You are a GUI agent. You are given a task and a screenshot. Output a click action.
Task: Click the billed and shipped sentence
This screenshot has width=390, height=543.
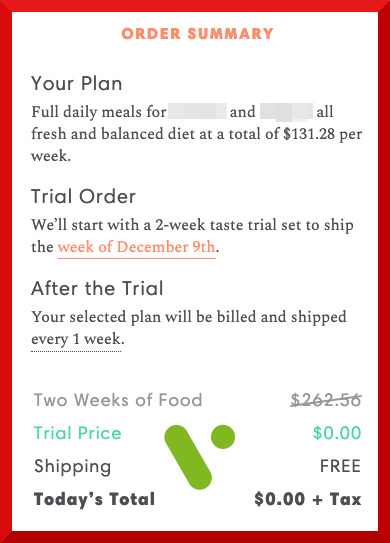[189, 328]
